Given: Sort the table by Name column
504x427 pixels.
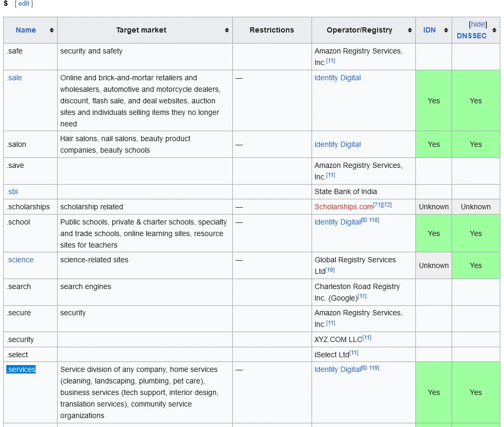Looking at the screenshot, I should 51,30.
